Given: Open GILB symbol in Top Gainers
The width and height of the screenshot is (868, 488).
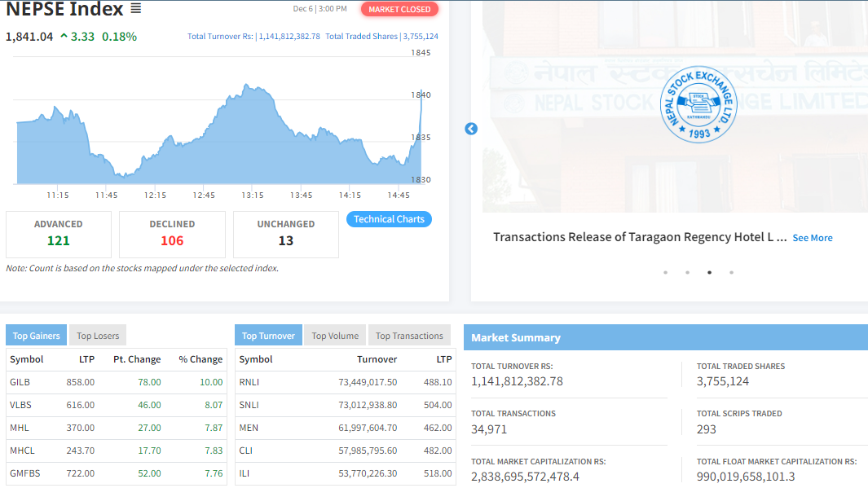Looking at the screenshot, I should tap(20, 382).
